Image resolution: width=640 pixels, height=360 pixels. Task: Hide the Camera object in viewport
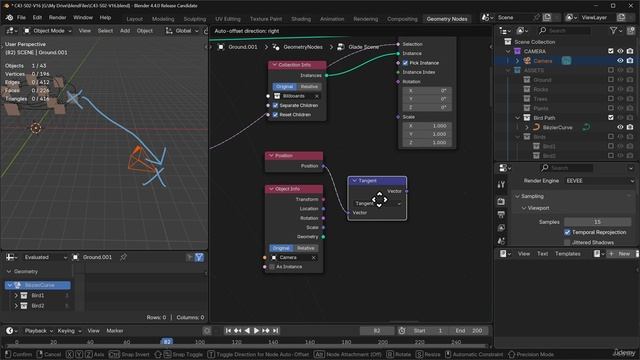coord(620,61)
